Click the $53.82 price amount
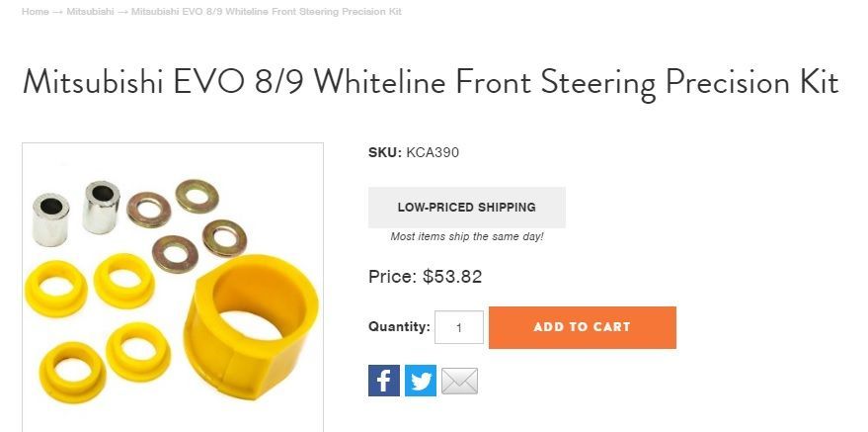Image resolution: width=868 pixels, height=432 pixels. pos(452,277)
